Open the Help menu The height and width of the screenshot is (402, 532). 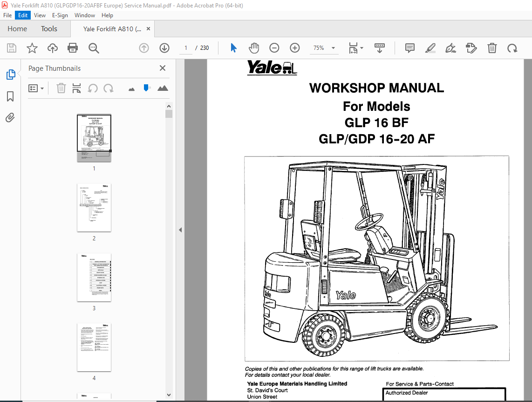pos(107,15)
